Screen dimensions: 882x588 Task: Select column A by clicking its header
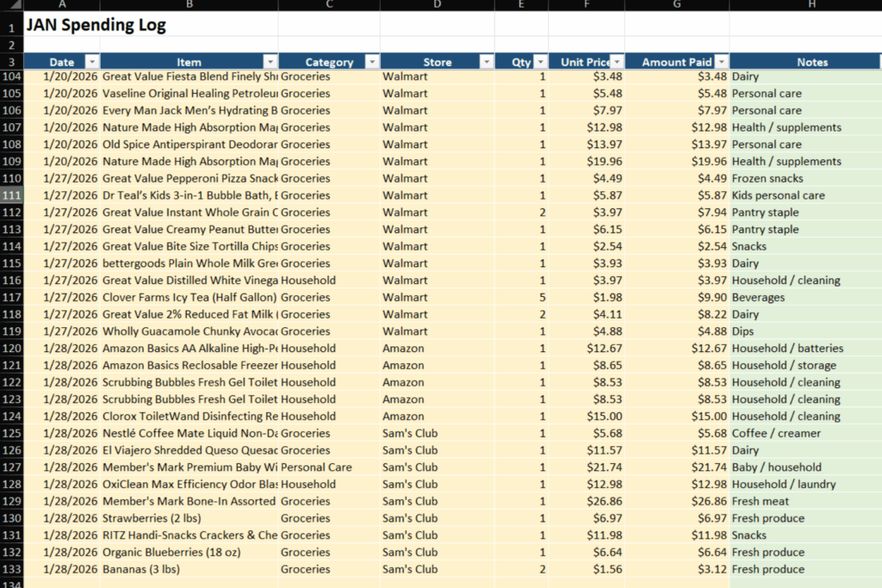[62, 7]
